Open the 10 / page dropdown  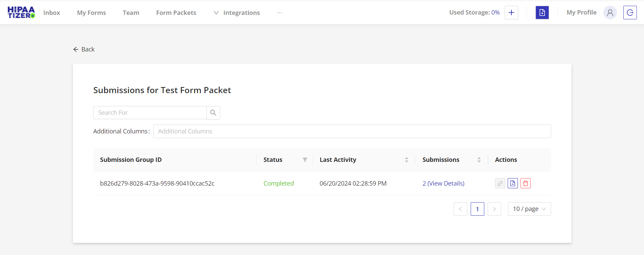click(x=529, y=209)
